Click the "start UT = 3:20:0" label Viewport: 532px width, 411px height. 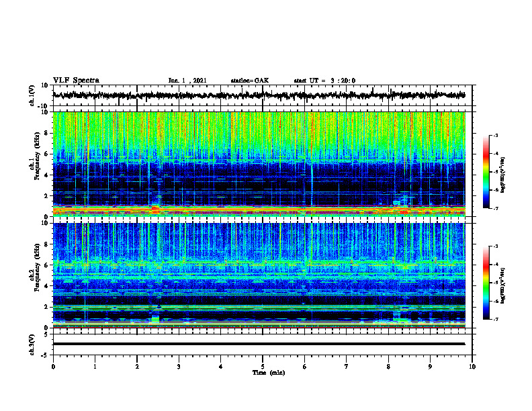pyautogui.click(x=324, y=81)
